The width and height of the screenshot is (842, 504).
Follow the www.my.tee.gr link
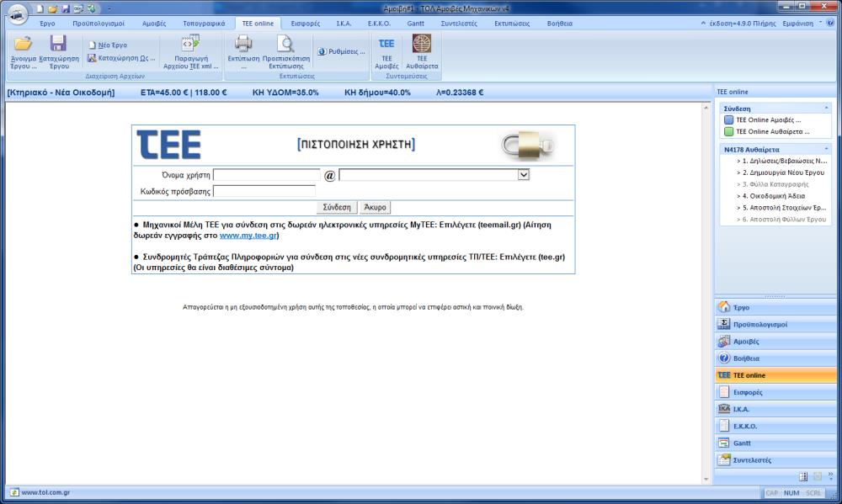pos(248,235)
